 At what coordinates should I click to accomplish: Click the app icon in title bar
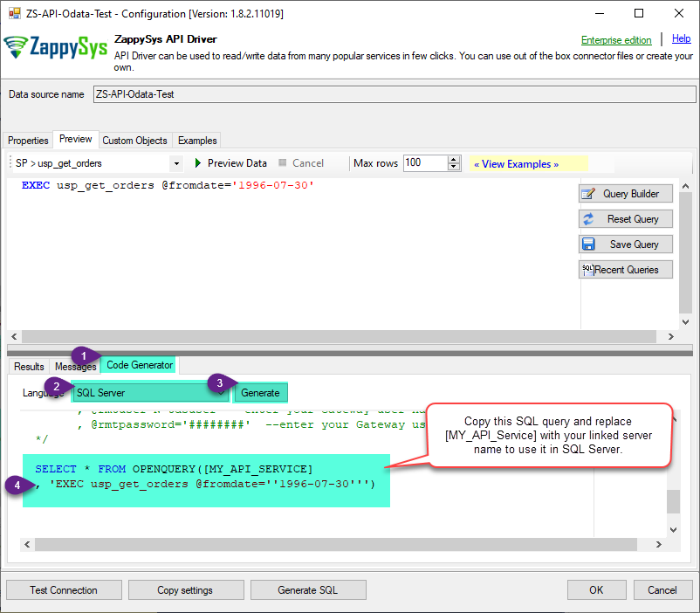(x=15, y=13)
